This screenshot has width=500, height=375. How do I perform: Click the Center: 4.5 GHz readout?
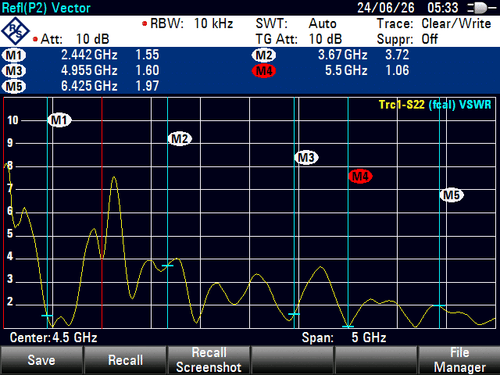(x=53, y=338)
